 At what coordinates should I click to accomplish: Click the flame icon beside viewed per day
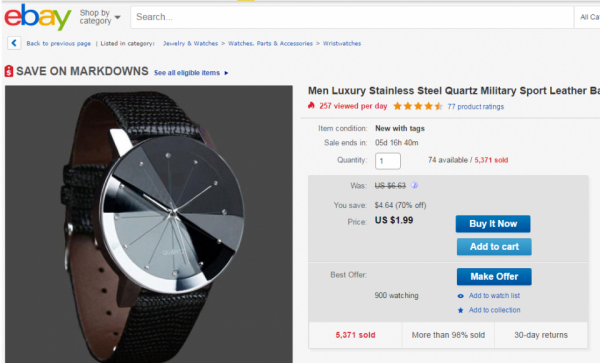click(311, 106)
